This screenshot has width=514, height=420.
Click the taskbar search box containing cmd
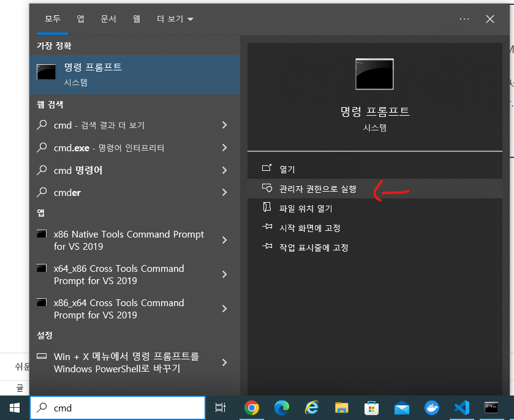[118, 408]
